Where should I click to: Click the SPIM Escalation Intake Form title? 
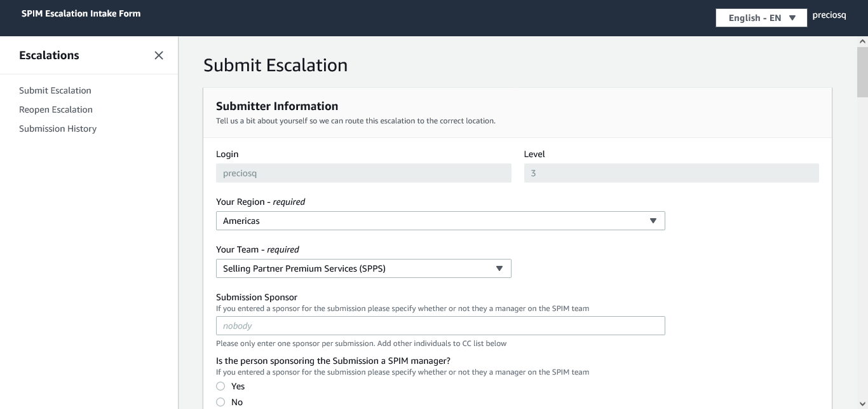(81, 13)
